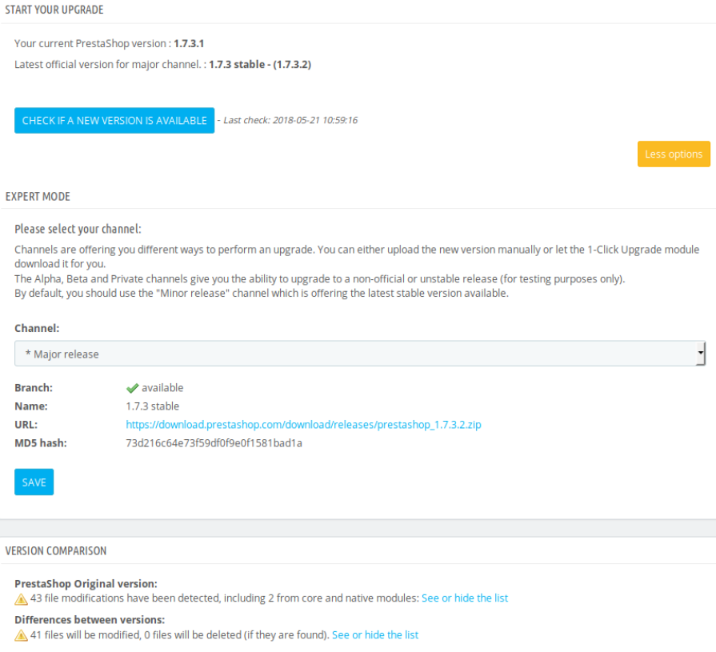Click the Differences between versions label

[90, 620]
